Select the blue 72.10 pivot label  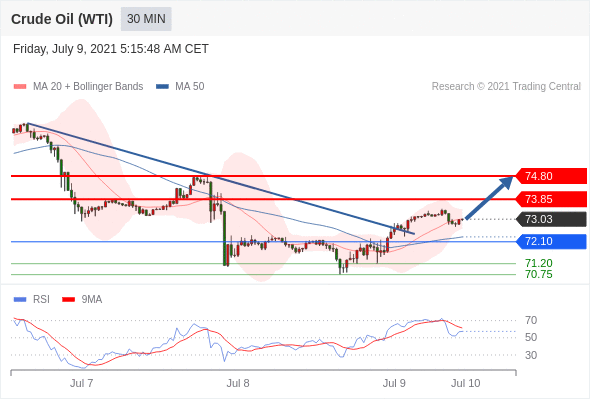551,241
